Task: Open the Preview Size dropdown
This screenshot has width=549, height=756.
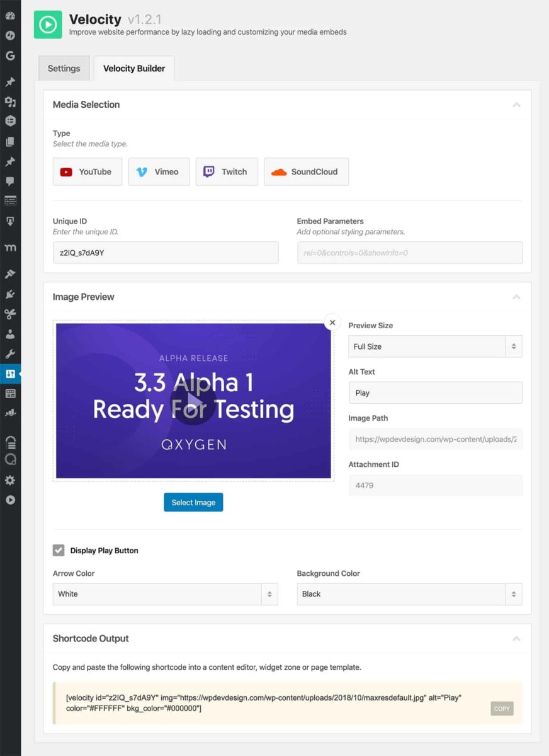Action: point(435,346)
